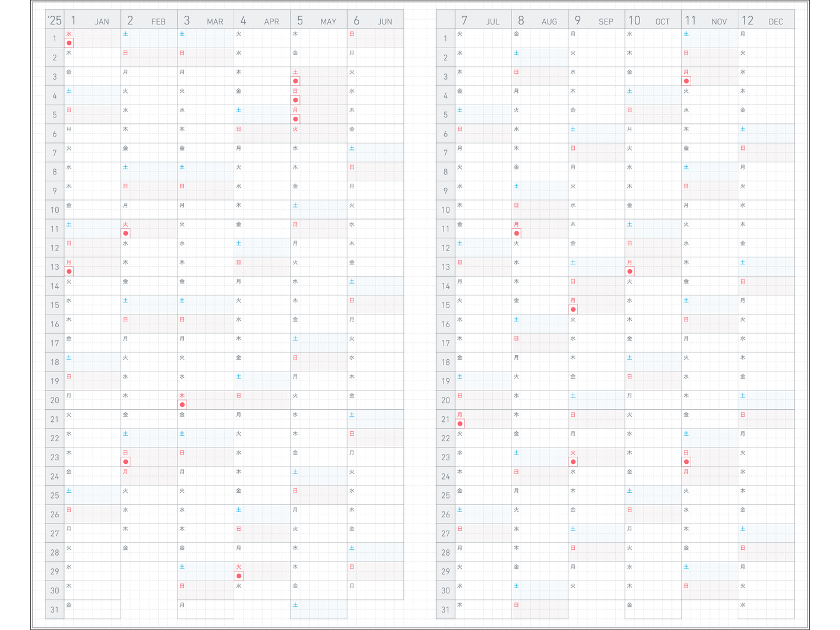
Task: Click the May 6 red 火 substitute holiday cell
Action: (319, 134)
